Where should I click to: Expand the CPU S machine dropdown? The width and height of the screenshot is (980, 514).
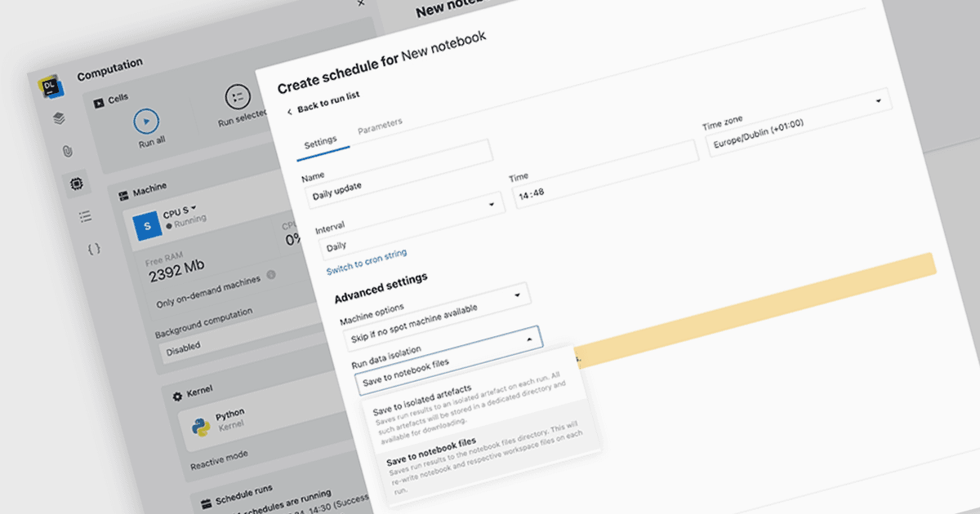point(180,212)
